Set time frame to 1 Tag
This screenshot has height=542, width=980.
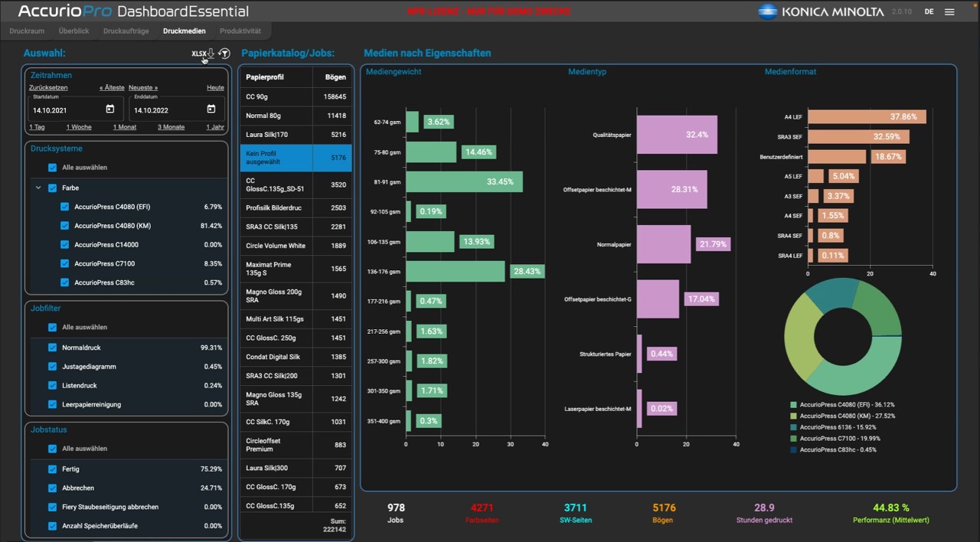[37, 127]
